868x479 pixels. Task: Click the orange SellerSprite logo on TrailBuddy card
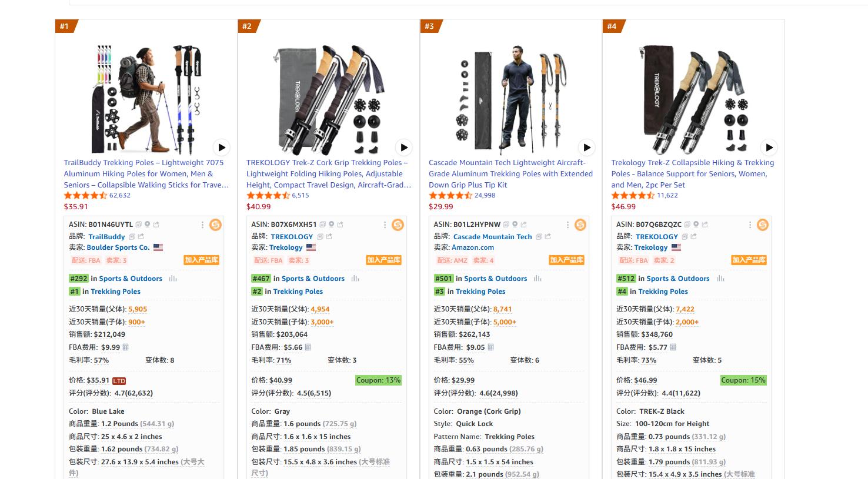pyautogui.click(x=215, y=225)
